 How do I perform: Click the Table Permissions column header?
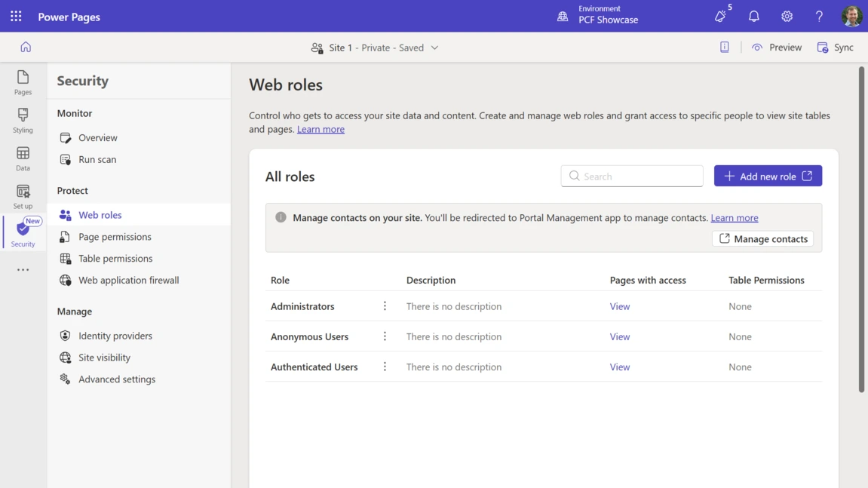766,280
